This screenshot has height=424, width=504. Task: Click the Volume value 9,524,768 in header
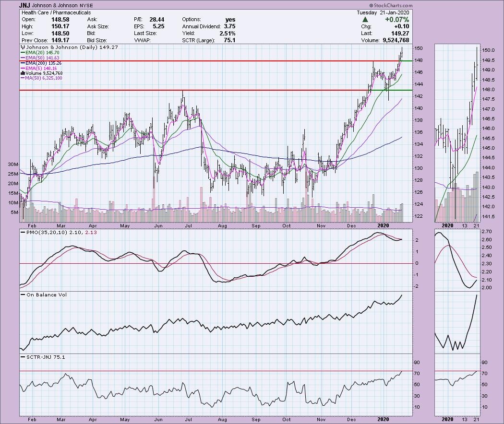396,40
